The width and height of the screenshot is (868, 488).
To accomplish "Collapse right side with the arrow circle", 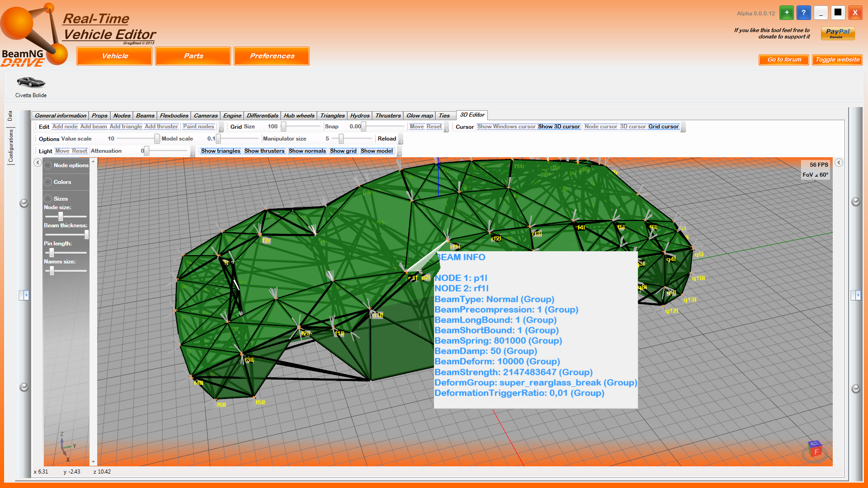I will click(839, 163).
